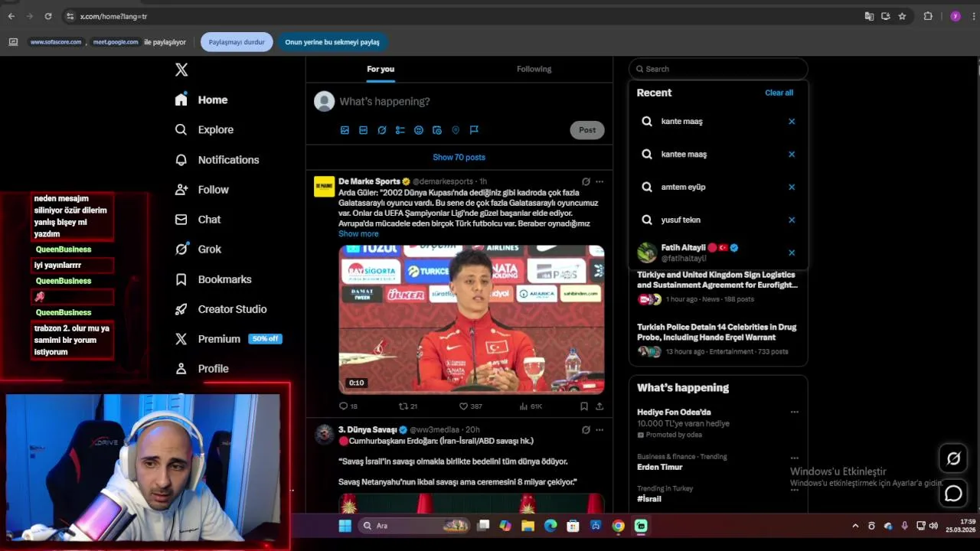Open floating Grok button at right
The width and height of the screenshot is (980, 551).
pos(953,458)
